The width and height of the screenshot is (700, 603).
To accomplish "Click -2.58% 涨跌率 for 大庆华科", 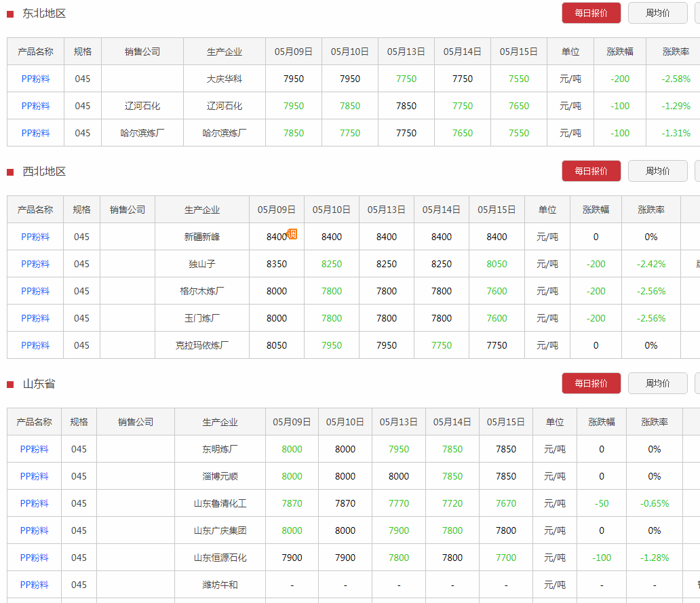I will point(676,79).
